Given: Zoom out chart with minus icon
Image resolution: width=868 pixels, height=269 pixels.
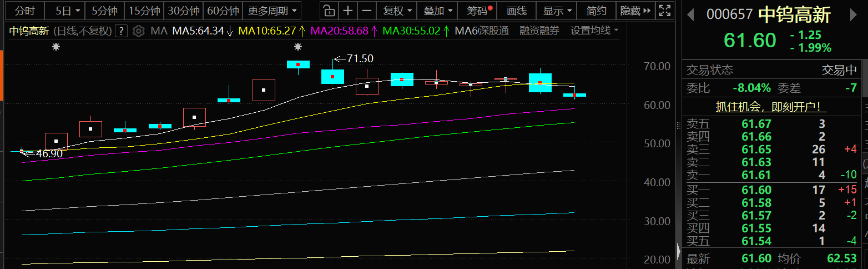Looking at the screenshot, I should [x=366, y=11].
